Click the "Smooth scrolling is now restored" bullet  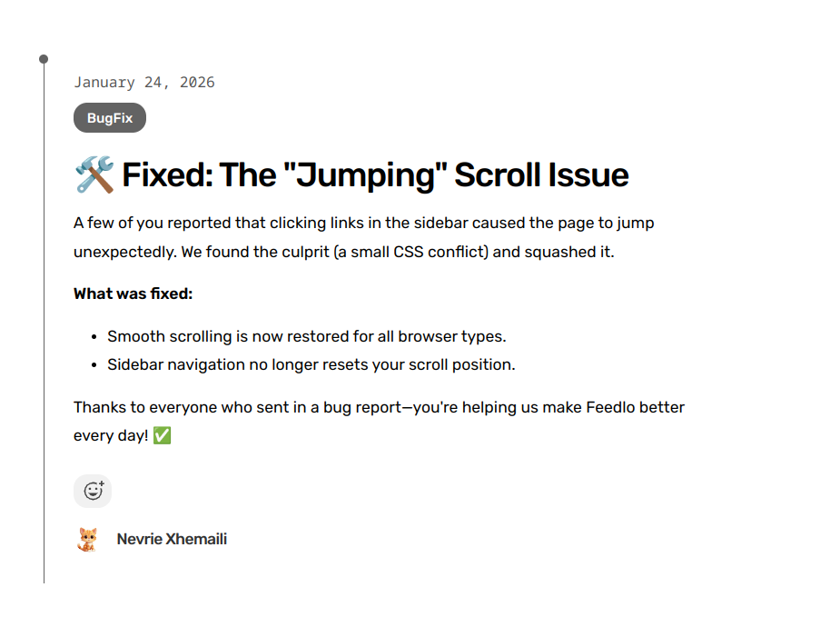coord(306,336)
